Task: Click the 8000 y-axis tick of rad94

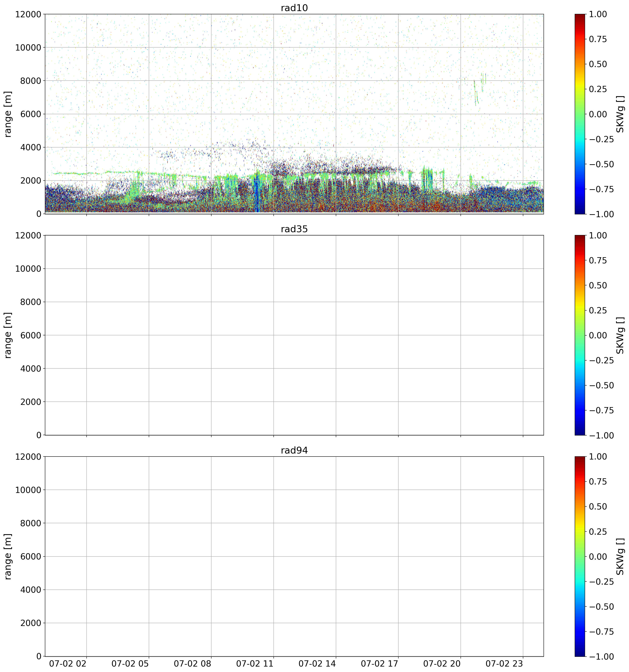Action: tap(31, 523)
